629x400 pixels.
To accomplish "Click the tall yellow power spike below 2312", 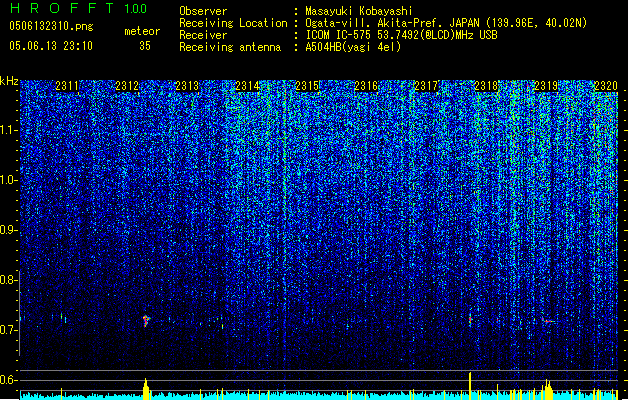I will (146, 389).
